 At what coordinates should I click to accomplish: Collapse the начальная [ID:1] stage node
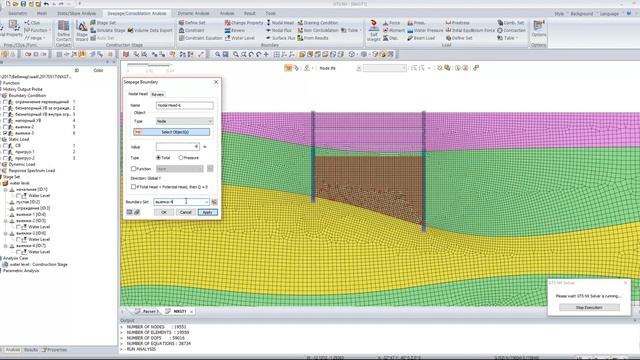coord(6,190)
